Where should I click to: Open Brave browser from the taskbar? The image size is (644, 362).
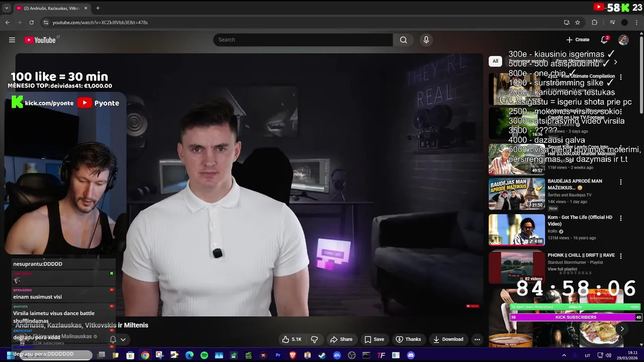coord(293,355)
